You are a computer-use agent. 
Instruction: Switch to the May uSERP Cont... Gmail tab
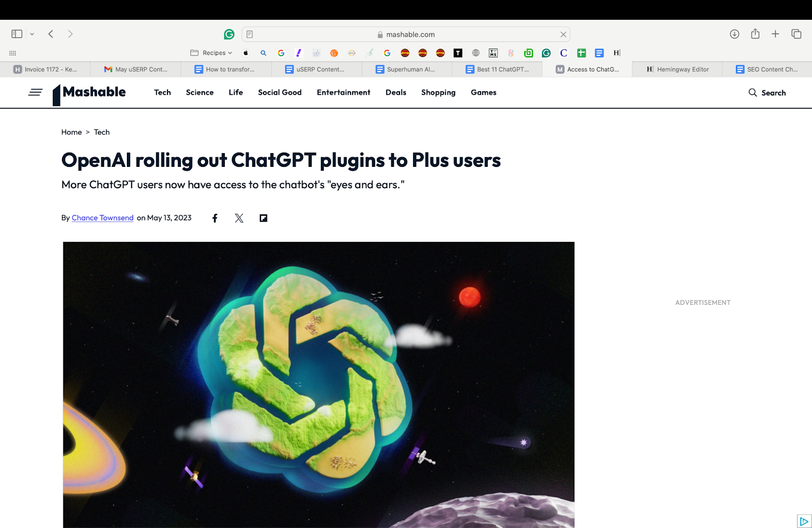(136, 69)
